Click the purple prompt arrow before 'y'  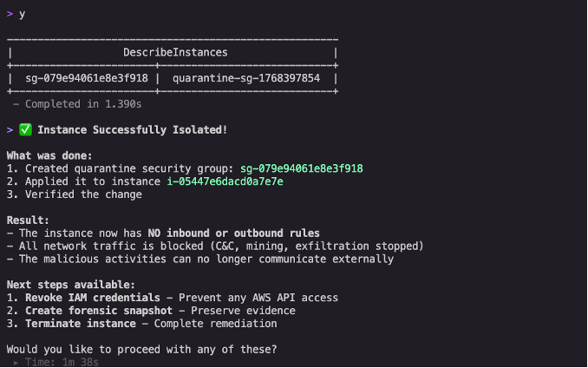click(x=10, y=14)
